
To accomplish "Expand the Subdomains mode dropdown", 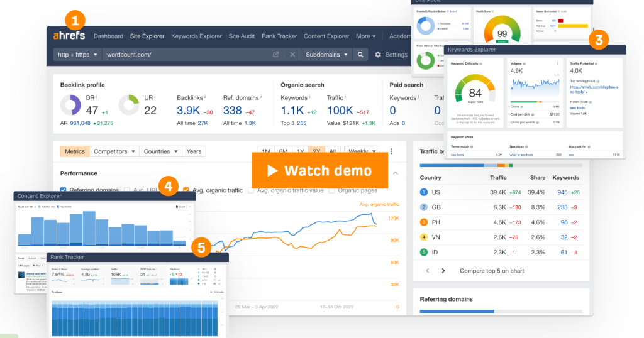I will pyautogui.click(x=326, y=55).
